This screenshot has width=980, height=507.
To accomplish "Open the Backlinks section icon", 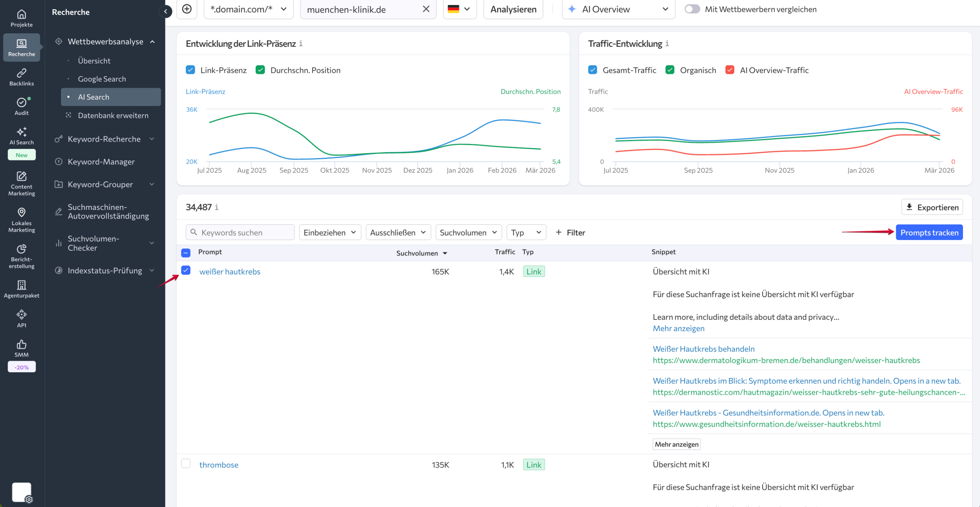I will pos(21,73).
